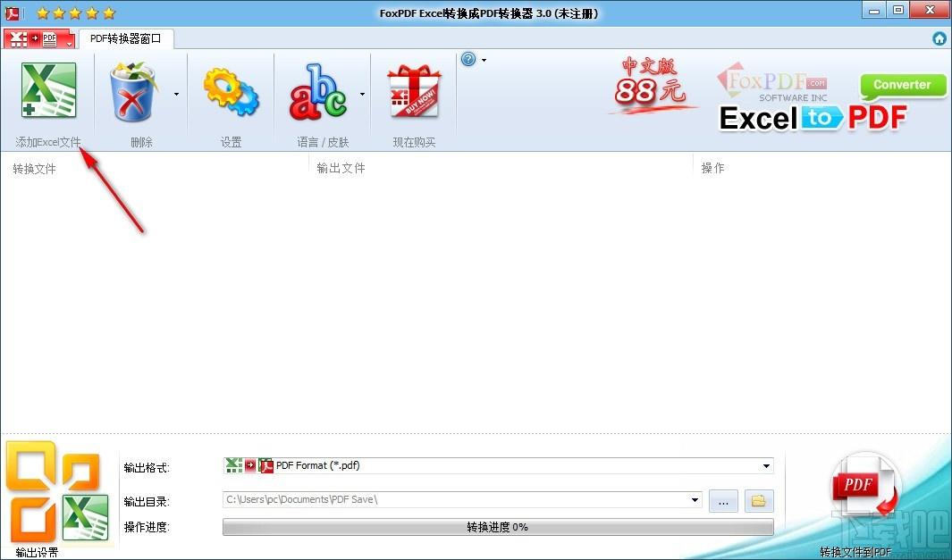Click the blue help question icon
This screenshot has height=560, width=952.
click(x=468, y=60)
